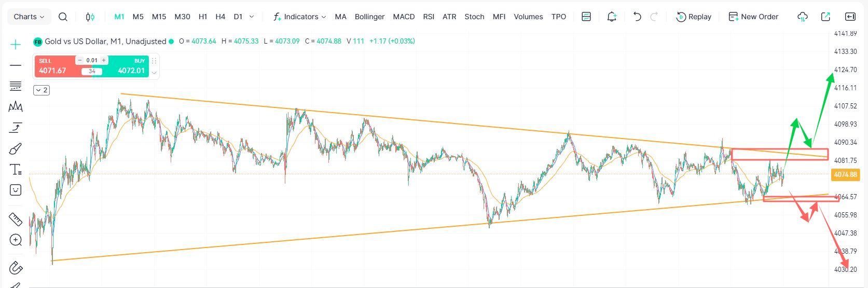Activate the magnet snap tool

16,267
